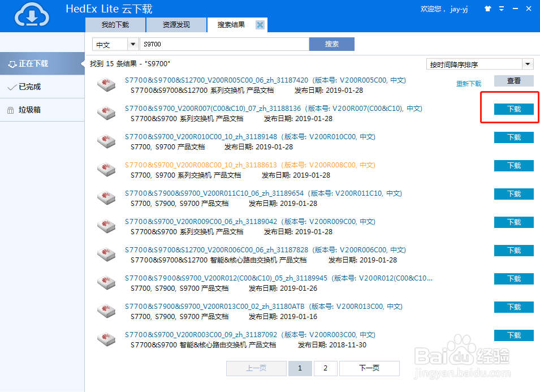Open the skin (shirt) icon in title bar
The image size is (540, 392).
(487, 8)
